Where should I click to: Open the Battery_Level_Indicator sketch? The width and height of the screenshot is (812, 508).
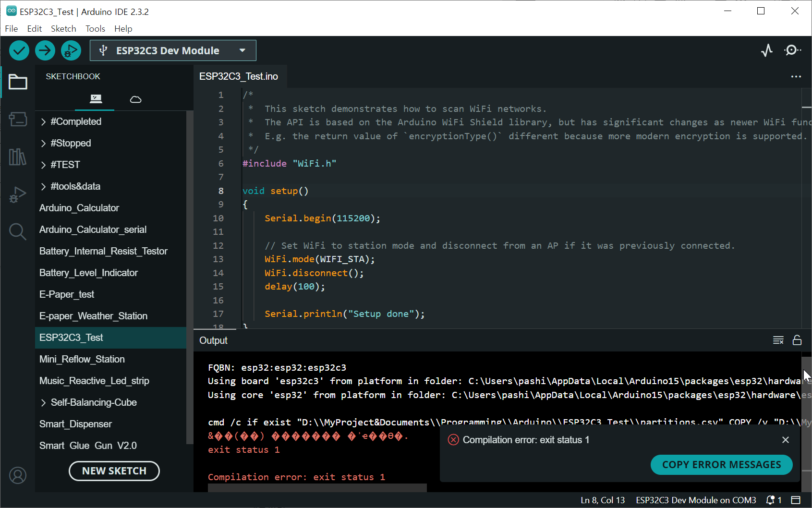[110, 273]
